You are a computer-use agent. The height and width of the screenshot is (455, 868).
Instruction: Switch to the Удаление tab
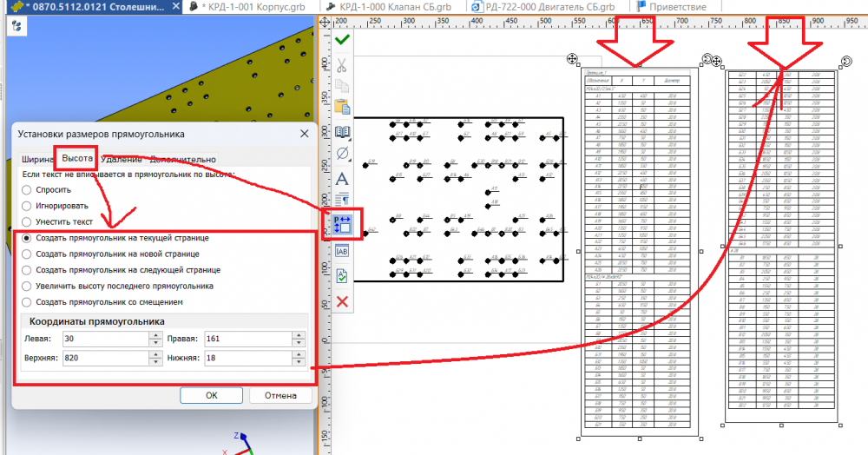click(122, 160)
